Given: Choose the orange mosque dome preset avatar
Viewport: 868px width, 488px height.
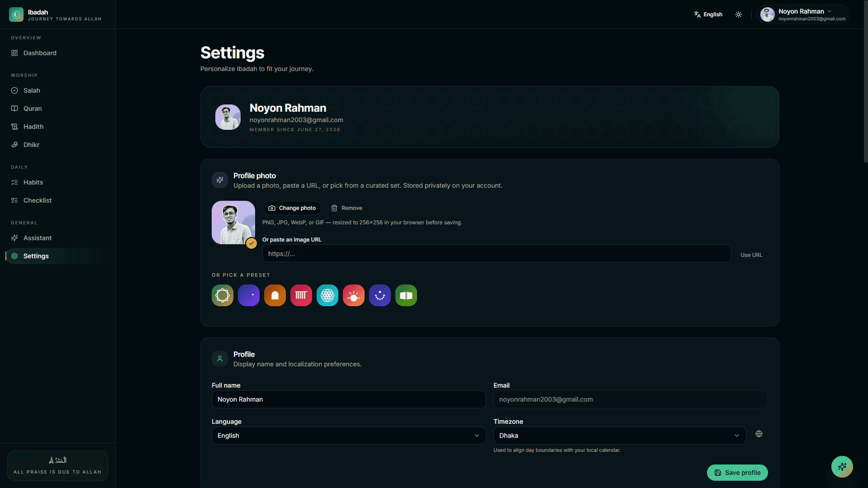Looking at the screenshot, I should (x=275, y=295).
